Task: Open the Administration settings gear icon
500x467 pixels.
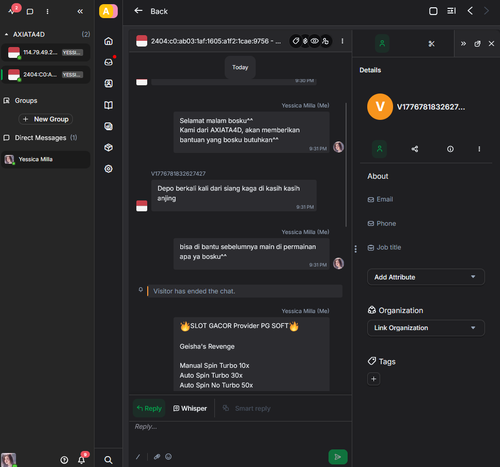Action: click(x=108, y=169)
